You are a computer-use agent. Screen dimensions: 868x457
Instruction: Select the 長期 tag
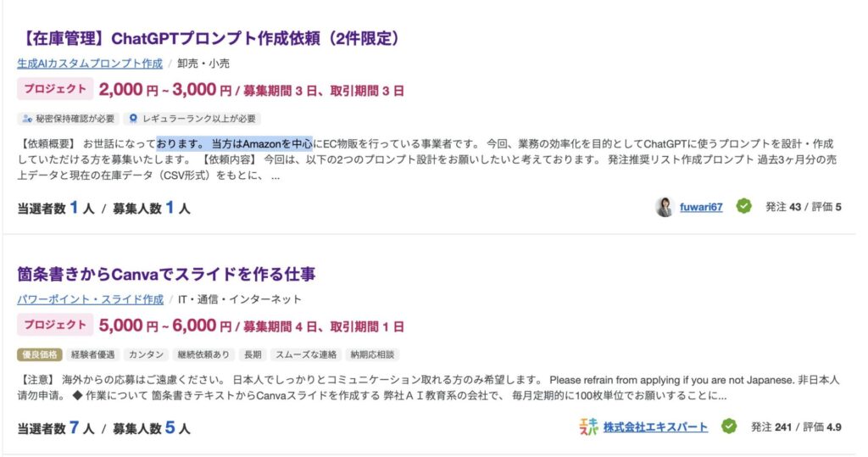tap(253, 354)
